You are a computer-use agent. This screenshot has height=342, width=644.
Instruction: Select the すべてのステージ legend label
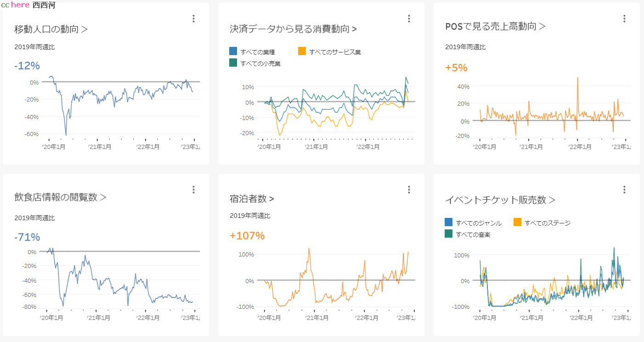[x=548, y=223]
